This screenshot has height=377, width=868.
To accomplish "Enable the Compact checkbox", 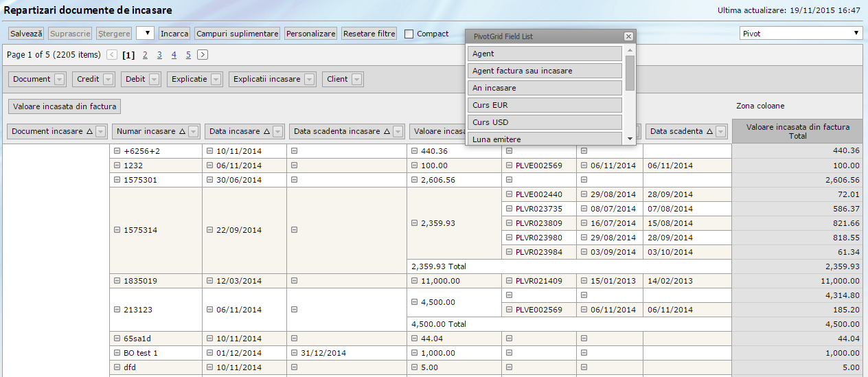I will click(409, 34).
